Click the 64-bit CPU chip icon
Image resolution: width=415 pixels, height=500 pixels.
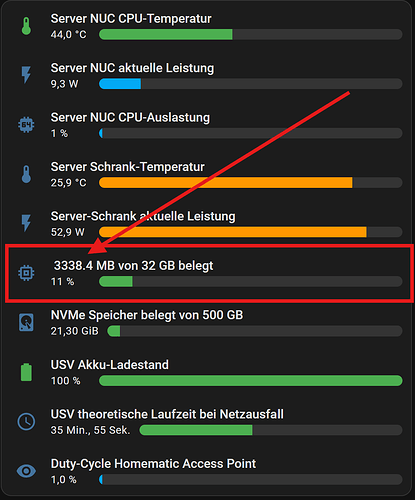(x=26, y=125)
